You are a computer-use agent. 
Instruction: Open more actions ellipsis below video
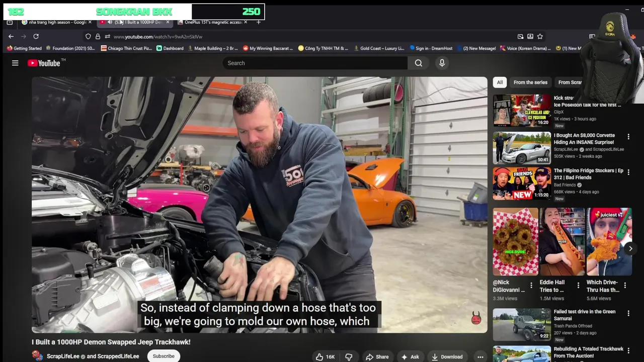[x=480, y=357]
